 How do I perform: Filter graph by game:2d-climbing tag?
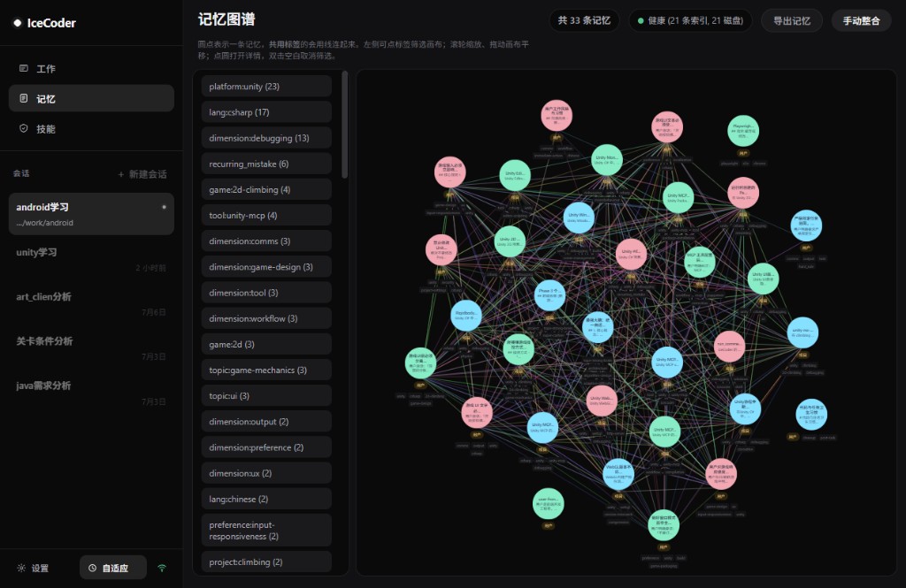coord(266,189)
